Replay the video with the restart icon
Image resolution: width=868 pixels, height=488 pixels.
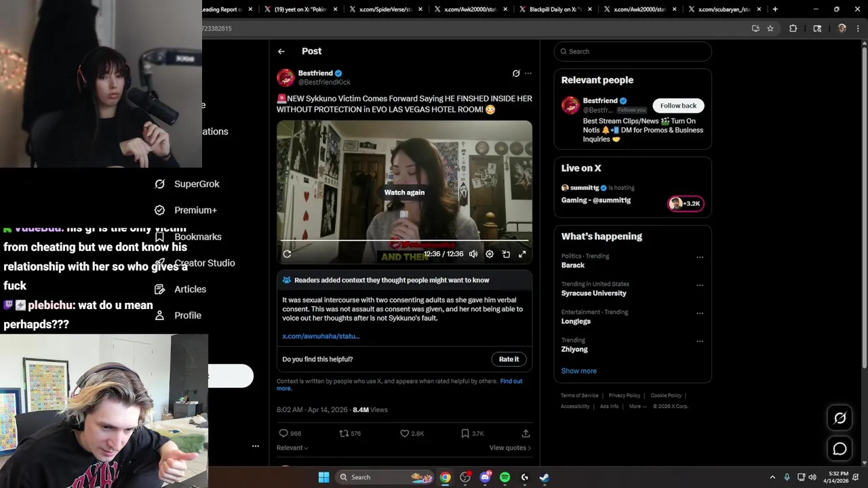click(x=287, y=254)
